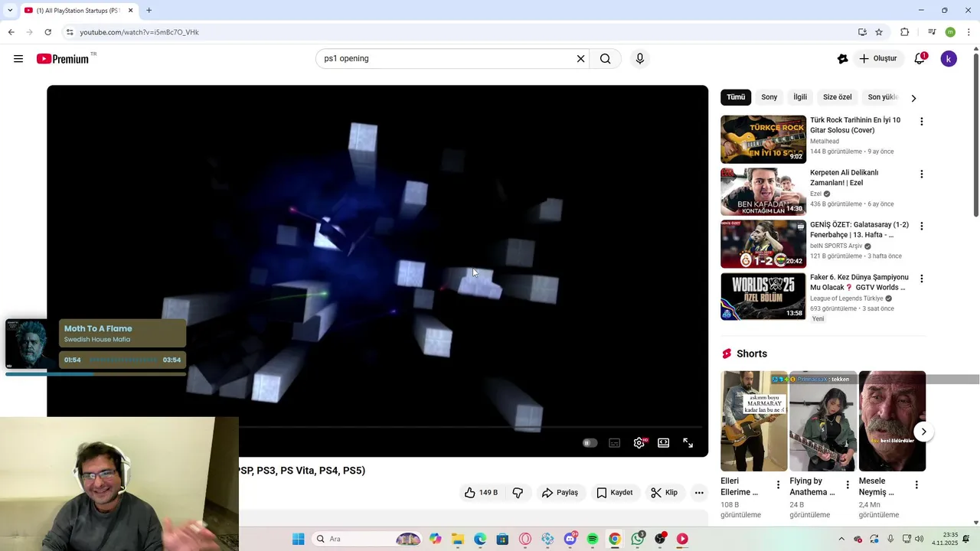Open options for "Mesele Neymiş" short
The image size is (980, 551).
point(916,484)
